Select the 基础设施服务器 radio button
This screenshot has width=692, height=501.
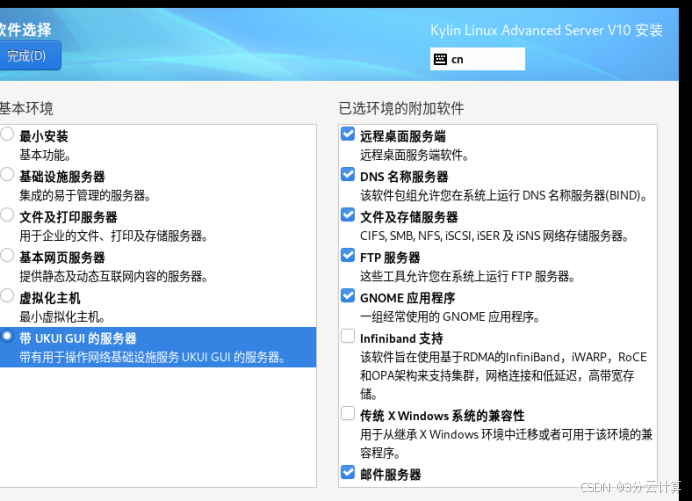(7, 174)
